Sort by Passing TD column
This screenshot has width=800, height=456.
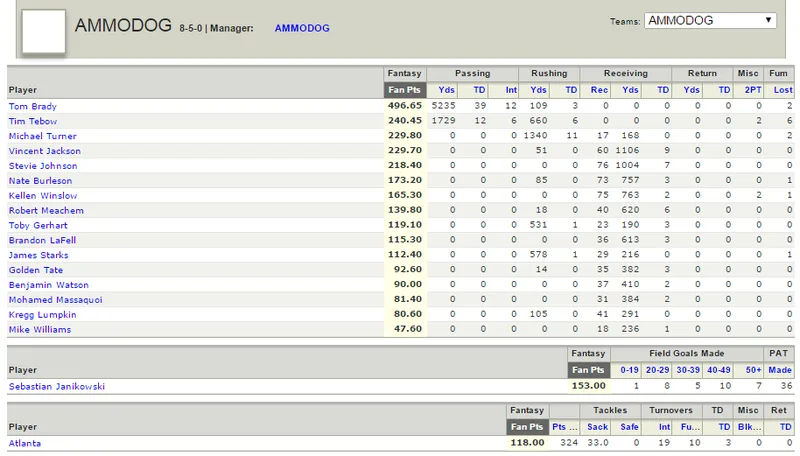tap(479, 90)
